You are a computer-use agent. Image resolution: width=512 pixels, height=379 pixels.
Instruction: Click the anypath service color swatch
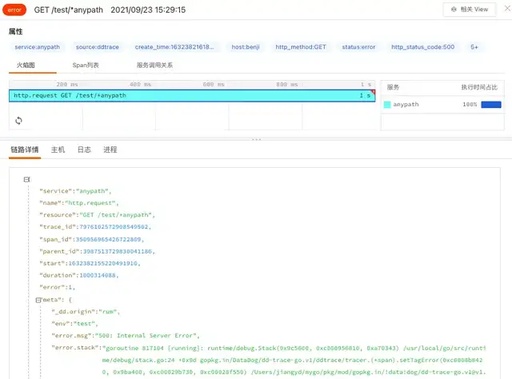click(x=387, y=105)
